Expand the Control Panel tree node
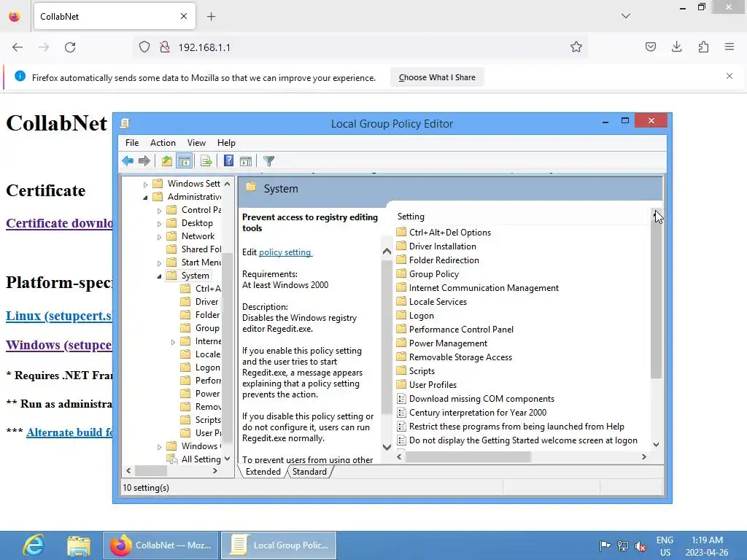The width and height of the screenshot is (747, 560). [x=160, y=211]
